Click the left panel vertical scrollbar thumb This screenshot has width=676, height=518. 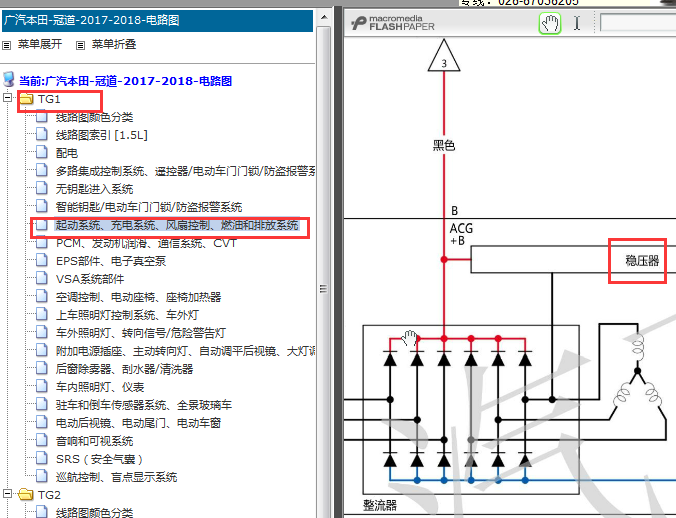tap(324, 271)
